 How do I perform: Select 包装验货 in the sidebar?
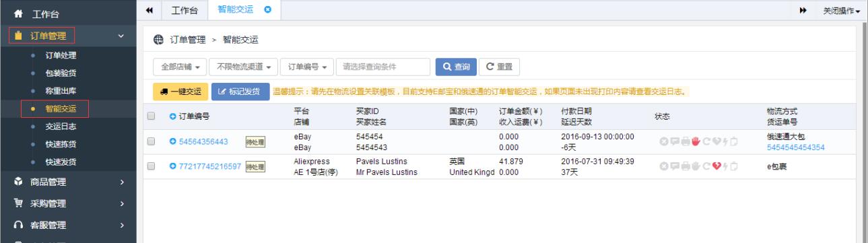point(60,73)
